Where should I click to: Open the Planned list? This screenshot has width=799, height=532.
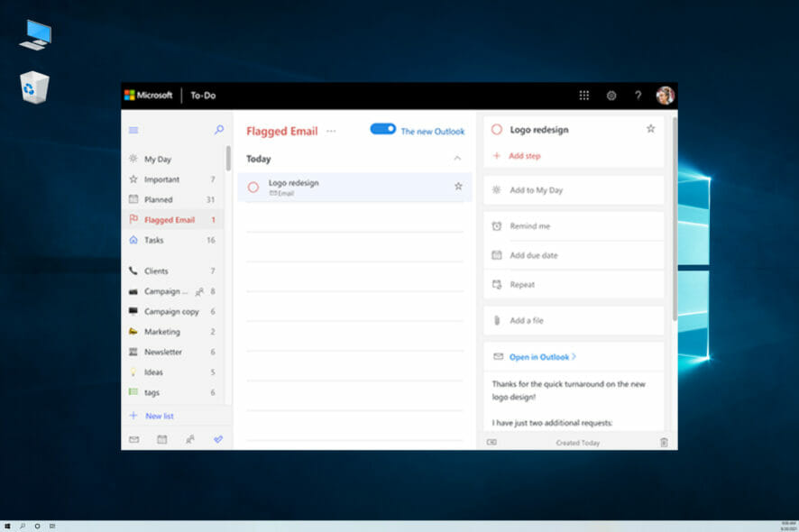(172, 199)
